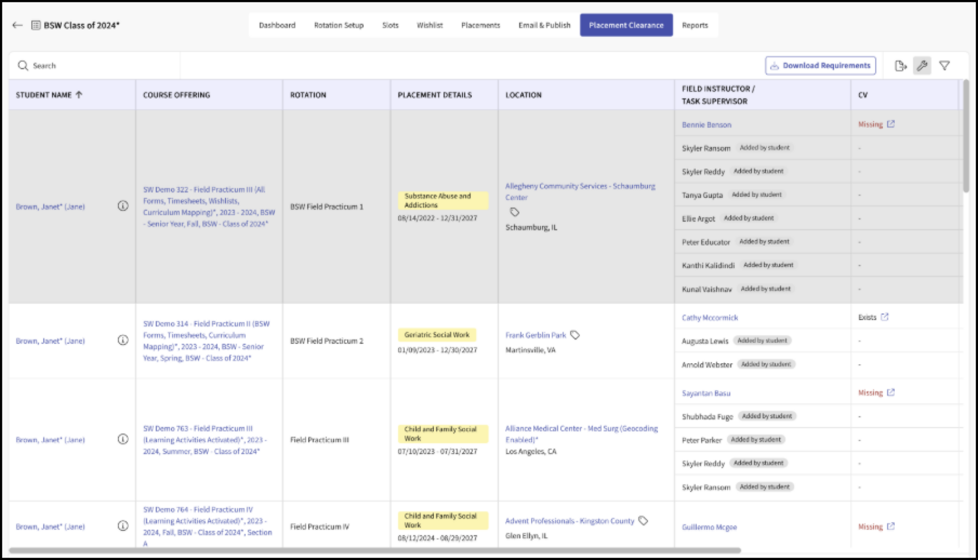The height and width of the screenshot is (560, 978).
Task: Select Peter Parker supervisor entry
Action: pyautogui.click(x=702, y=440)
